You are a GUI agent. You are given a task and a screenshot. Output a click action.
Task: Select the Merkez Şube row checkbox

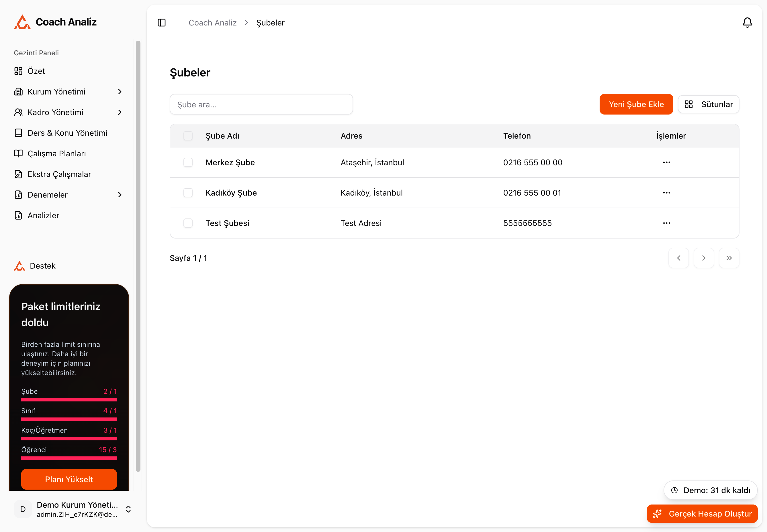pos(188,162)
